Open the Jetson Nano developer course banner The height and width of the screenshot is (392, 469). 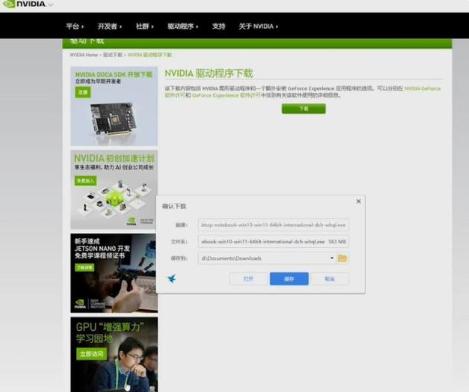pyautogui.click(x=114, y=273)
